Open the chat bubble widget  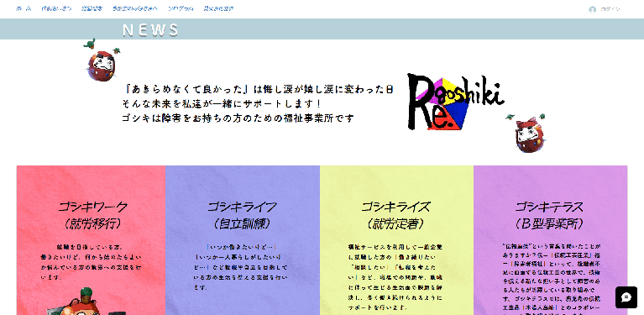626,297
